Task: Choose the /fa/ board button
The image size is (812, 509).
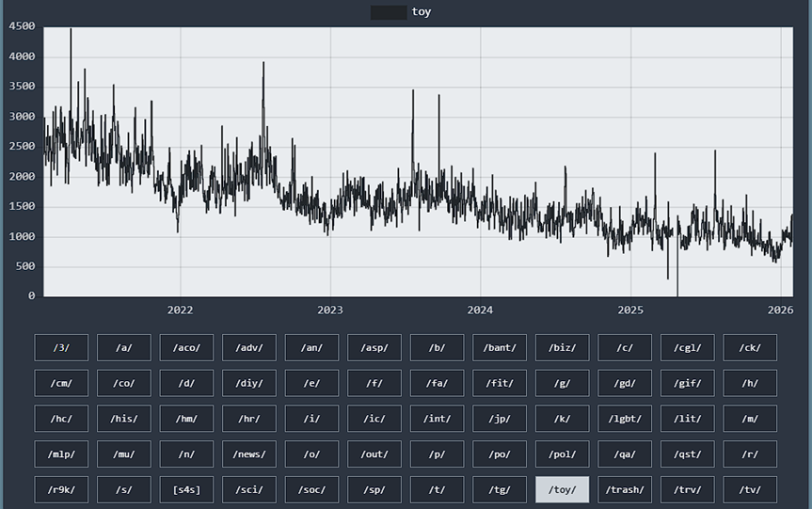Action: click(x=438, y=383)
